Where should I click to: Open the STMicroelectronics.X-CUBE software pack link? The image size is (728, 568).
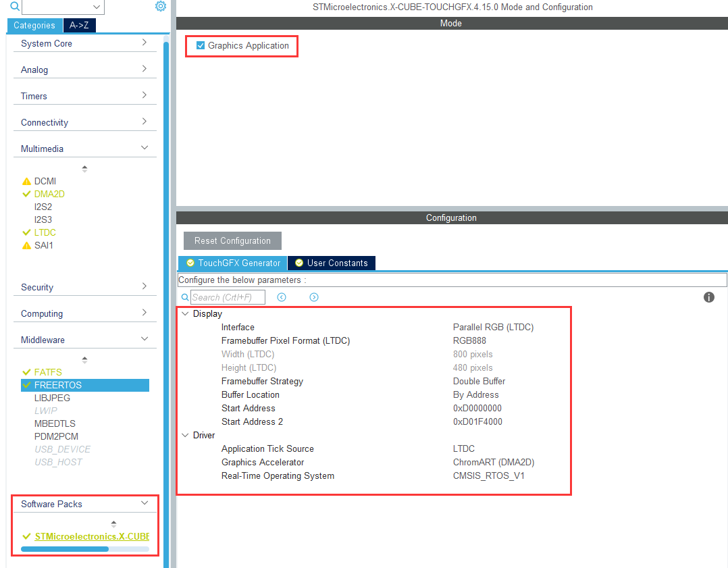point(92,536)
